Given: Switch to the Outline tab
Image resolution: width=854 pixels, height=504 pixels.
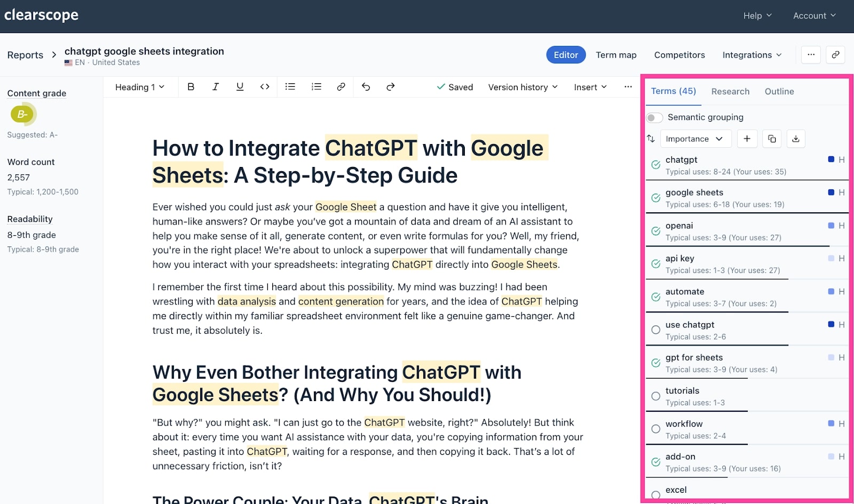Looking at the screenshot, I should pos(779,92).
